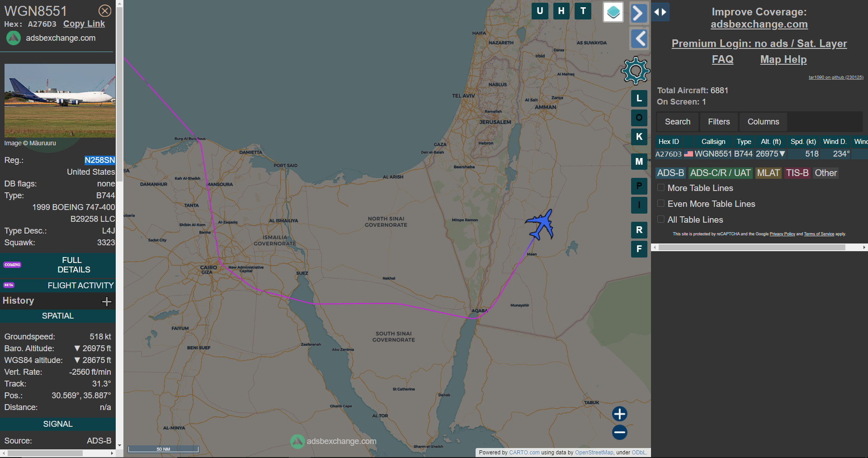
Task: Open the Map Help link
Action: coord(783,59)
